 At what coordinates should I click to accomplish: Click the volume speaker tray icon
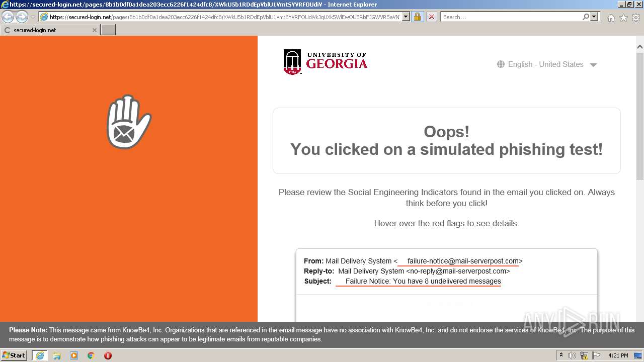coord(572,355)
